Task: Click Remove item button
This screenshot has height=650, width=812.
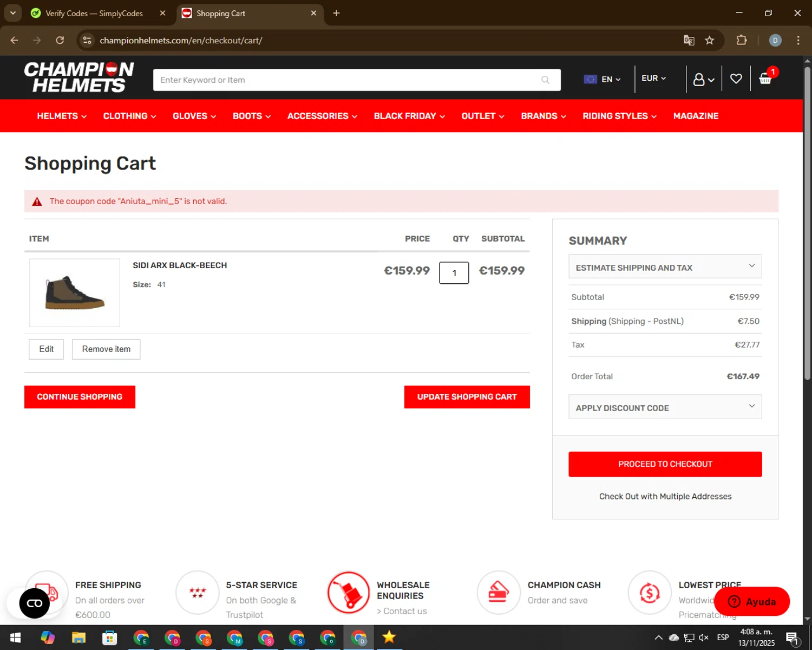Action: coord(106,349)
